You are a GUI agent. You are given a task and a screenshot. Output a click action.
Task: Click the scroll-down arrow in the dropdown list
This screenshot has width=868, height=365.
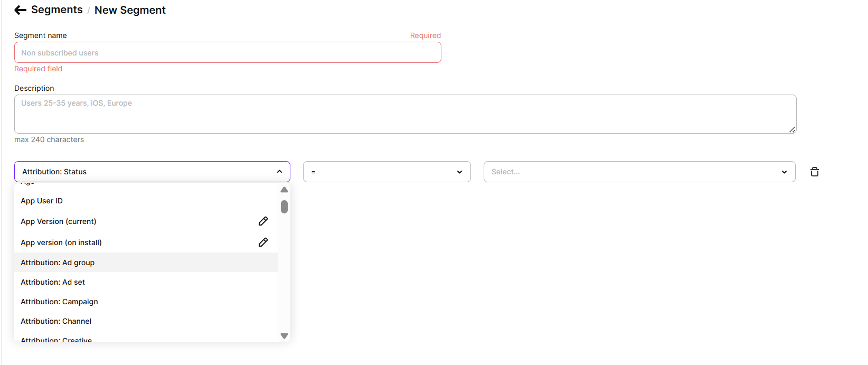(284, 336)
